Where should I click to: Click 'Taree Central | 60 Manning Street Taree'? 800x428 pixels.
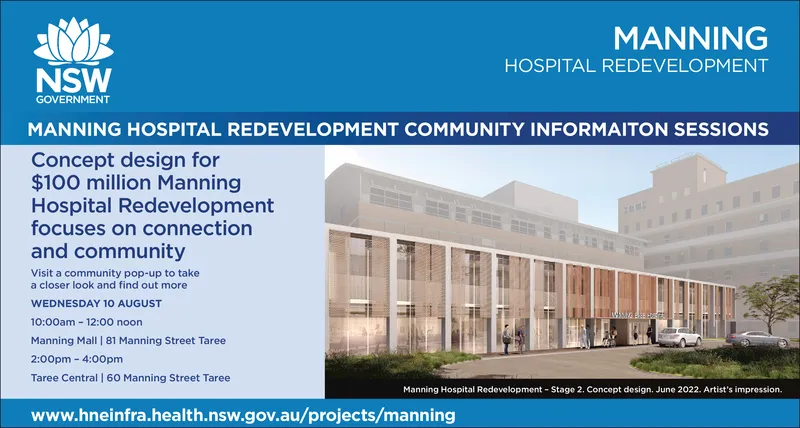coord(130,378)
